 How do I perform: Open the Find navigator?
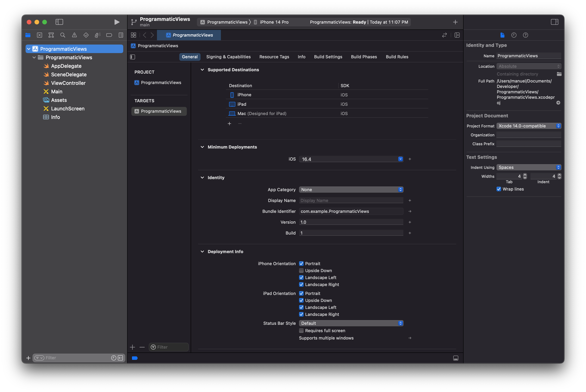(63, 35)
